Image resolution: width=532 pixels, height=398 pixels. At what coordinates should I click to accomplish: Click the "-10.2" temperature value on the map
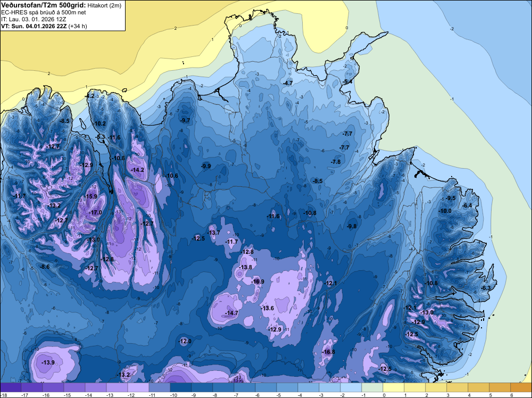point(99,124)
